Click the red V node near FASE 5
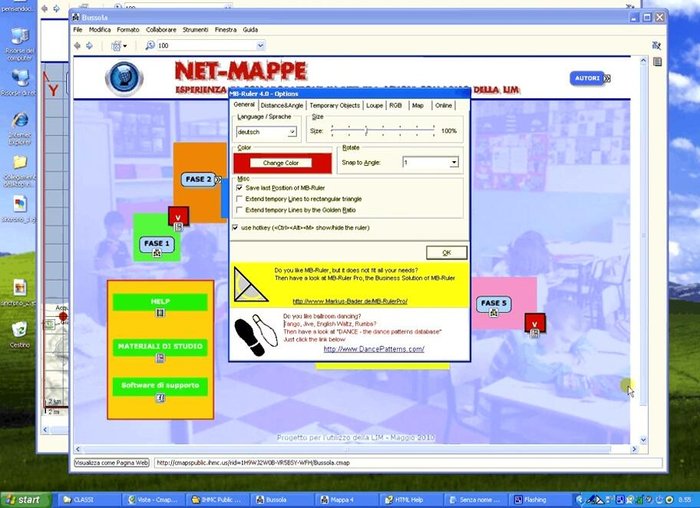 [x=534, y=323]
